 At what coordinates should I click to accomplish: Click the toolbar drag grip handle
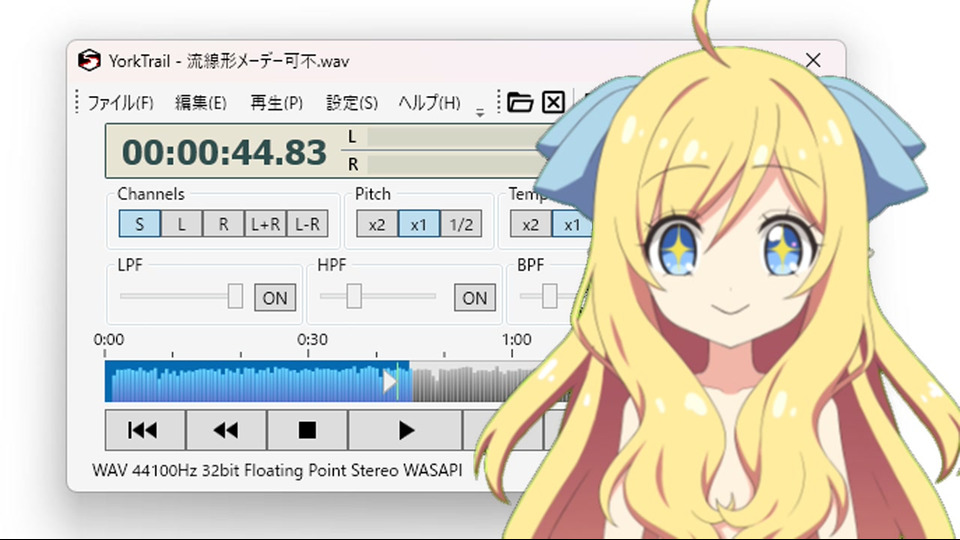pyautogui.click(x=499, y=102)
